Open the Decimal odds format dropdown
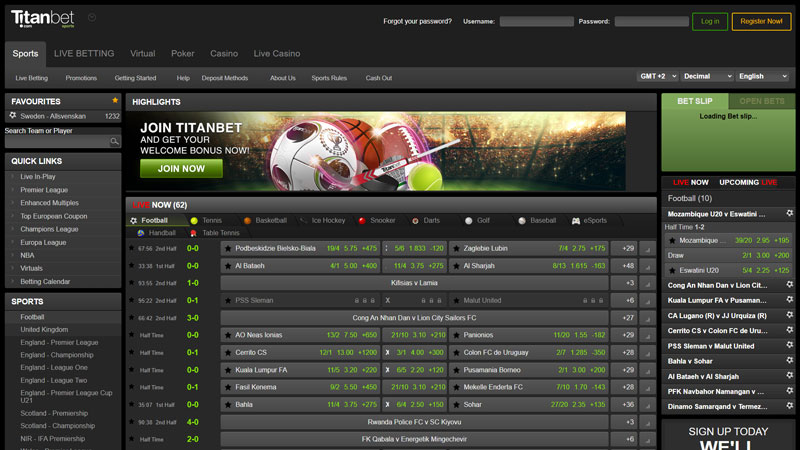Viewport: 800px width, 450px height. point(707,76)
